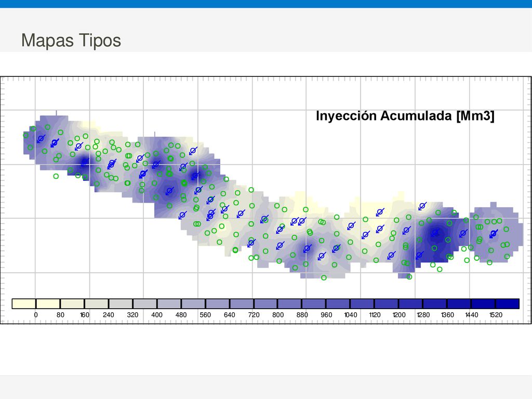This screenshot has width=532, height=399.
Task: Click the legend label '880'
Action: pos(302,315)
